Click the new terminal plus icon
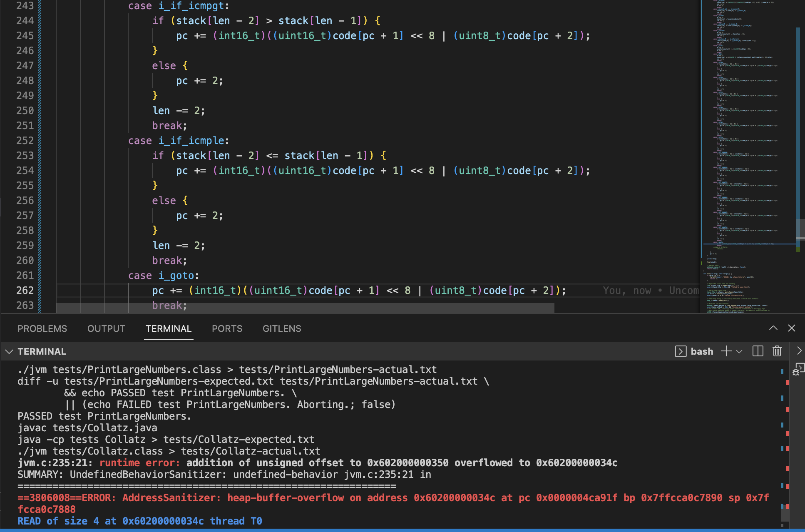 [726, 351]
